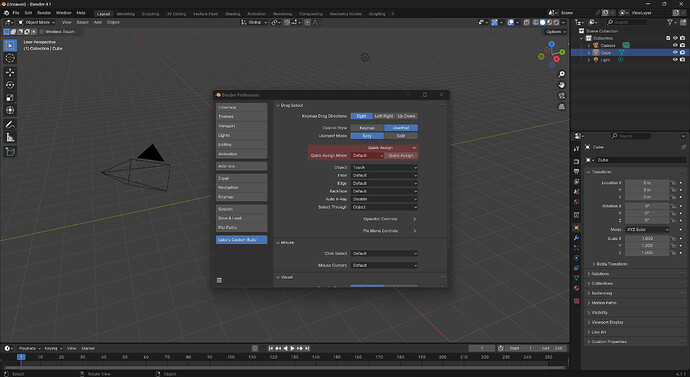Click the viewport zoom magnifier icon
The image size is (690, 377).
[562, 74]
